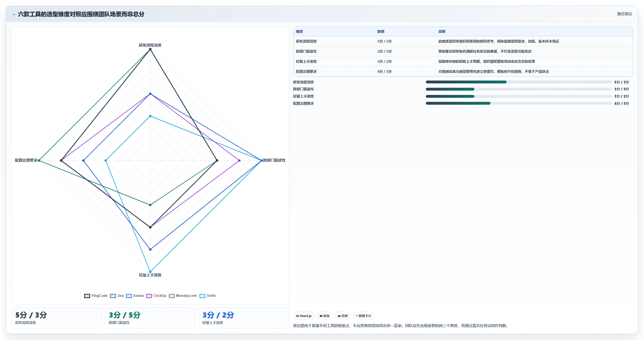
Task: Toggle the Trello legend entry
Action: tap(208, 296)
